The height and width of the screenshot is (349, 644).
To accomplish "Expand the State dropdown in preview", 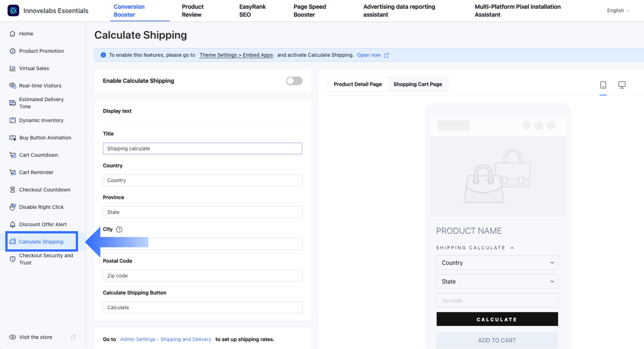I will click(497, 282).
